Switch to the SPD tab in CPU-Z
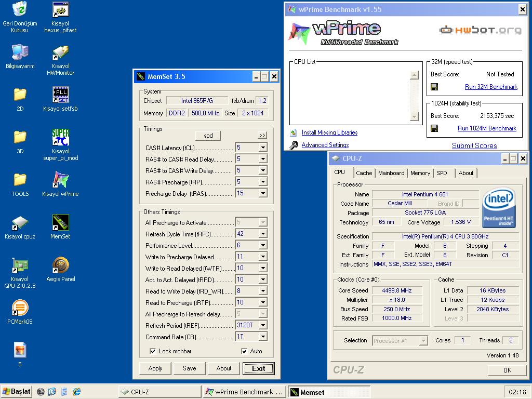This screenshot has height=399, width=532. (442, 173)
